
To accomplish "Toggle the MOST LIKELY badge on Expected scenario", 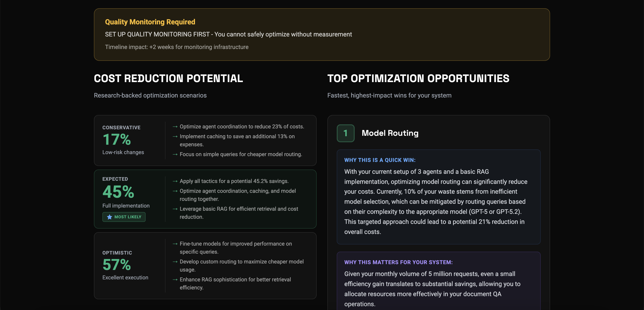I will tap(124, 217).
